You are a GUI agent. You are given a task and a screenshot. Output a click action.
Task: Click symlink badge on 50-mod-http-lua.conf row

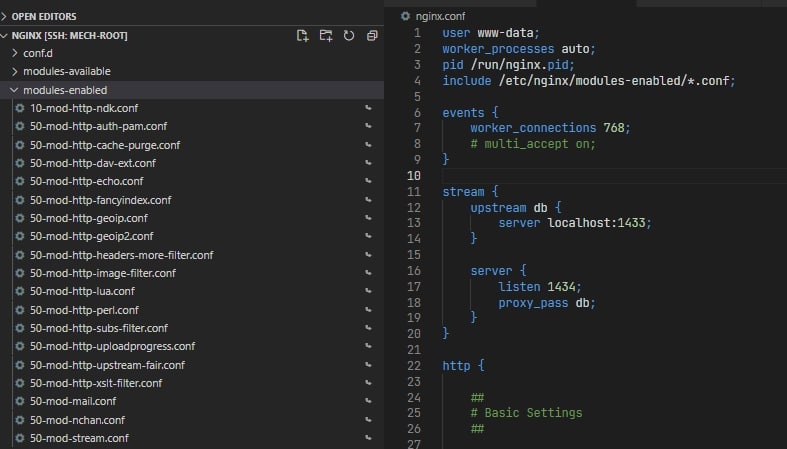(x=368, y=291)
